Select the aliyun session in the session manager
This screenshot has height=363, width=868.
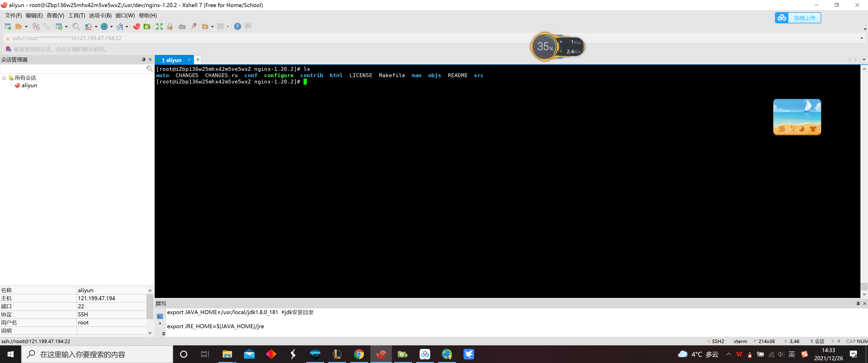tap(29, 85)
